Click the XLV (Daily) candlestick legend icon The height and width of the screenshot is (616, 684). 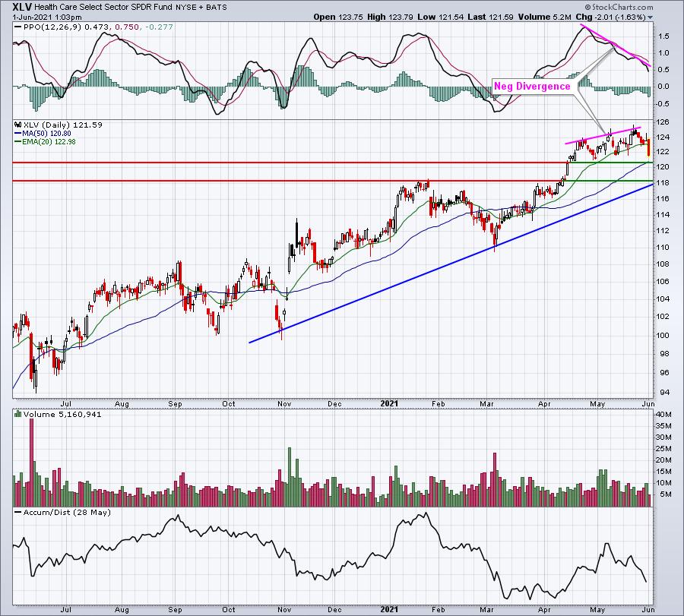click(18, 125)
